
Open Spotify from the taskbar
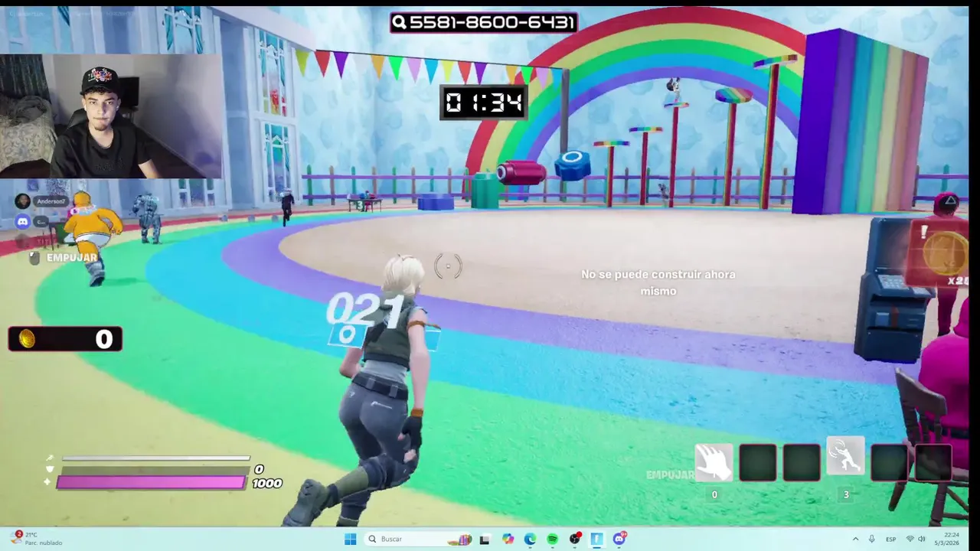click(x=552, y=539)
